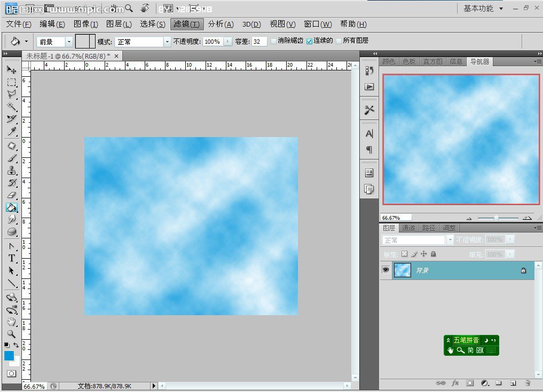
Task: Click the 容差 tolerance input field
Action: pos(259,42)
